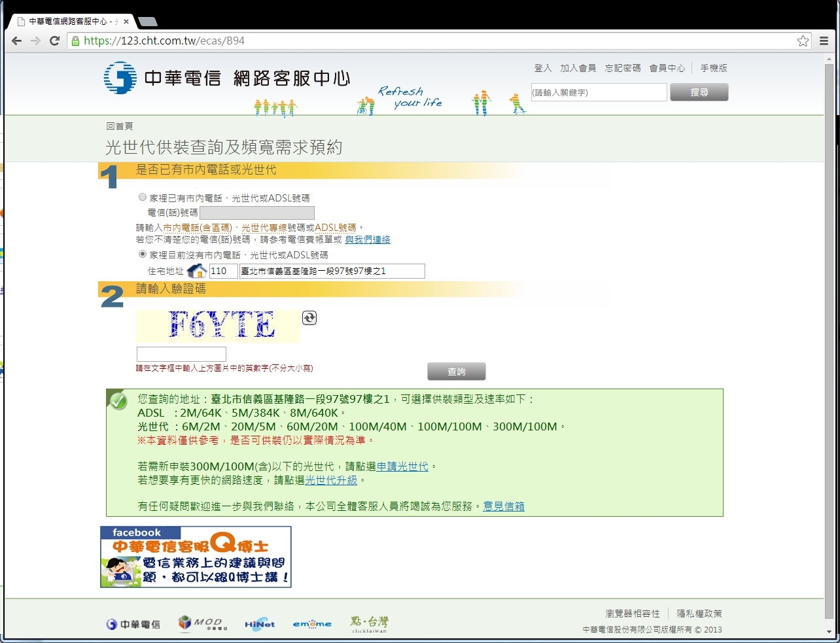Image resolution: width=840 pixels, height=643 pixels.
Task: Open the 登入 link
Action: [543, 68]
